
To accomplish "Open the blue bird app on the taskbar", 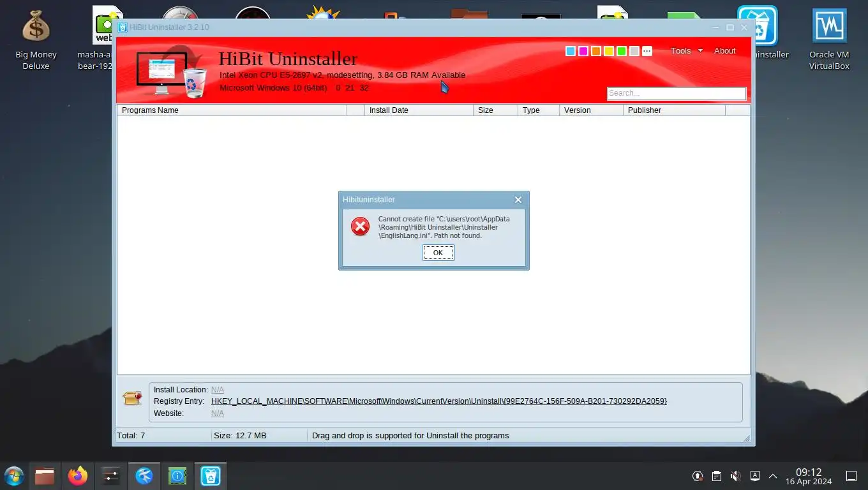I will [x=144, y=476].
